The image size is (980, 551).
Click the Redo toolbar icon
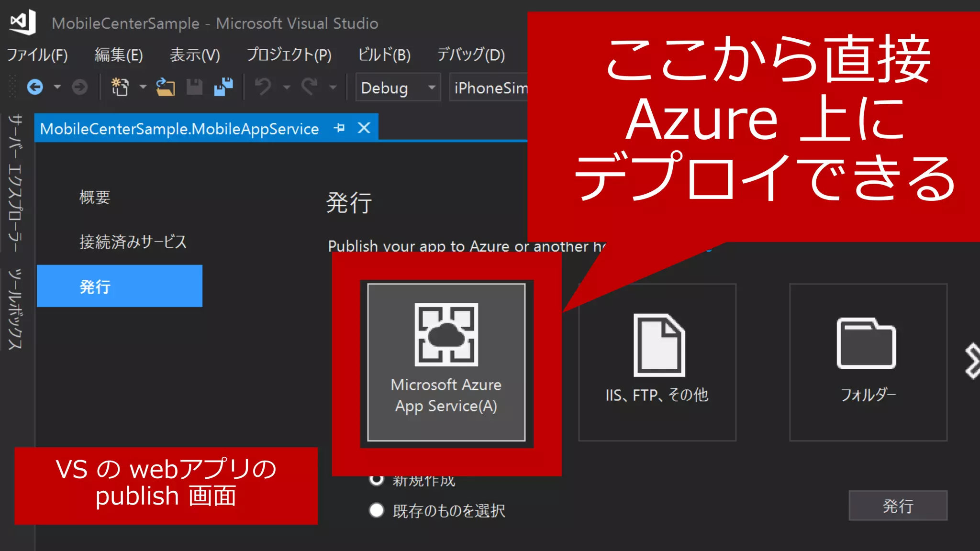[x=310, y=87]
